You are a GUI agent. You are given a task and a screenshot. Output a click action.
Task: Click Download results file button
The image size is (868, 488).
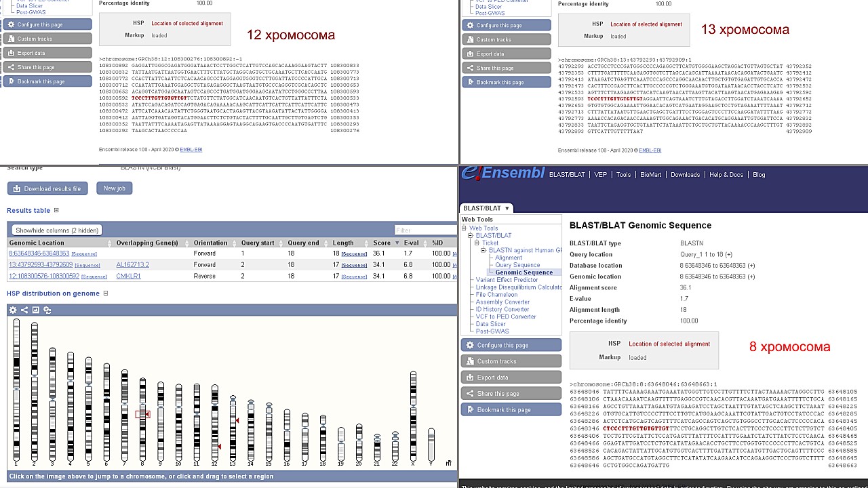click(x=47, y=188)
